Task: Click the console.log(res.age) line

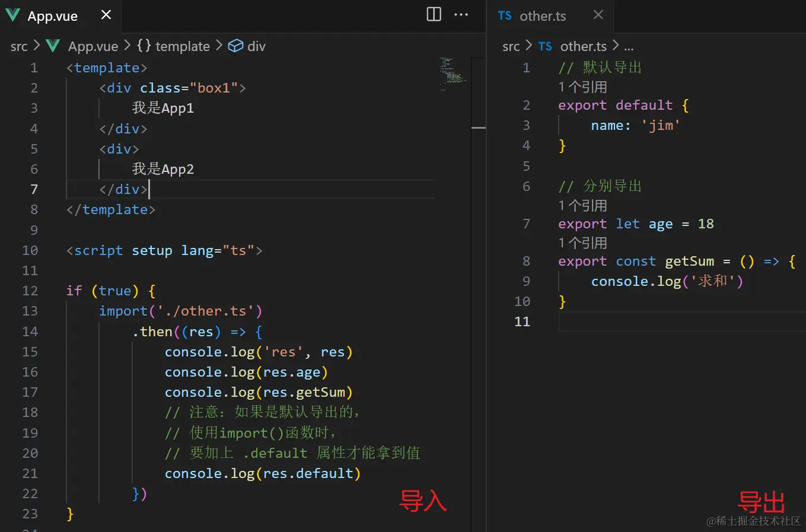Action: (x=246, y=372)
